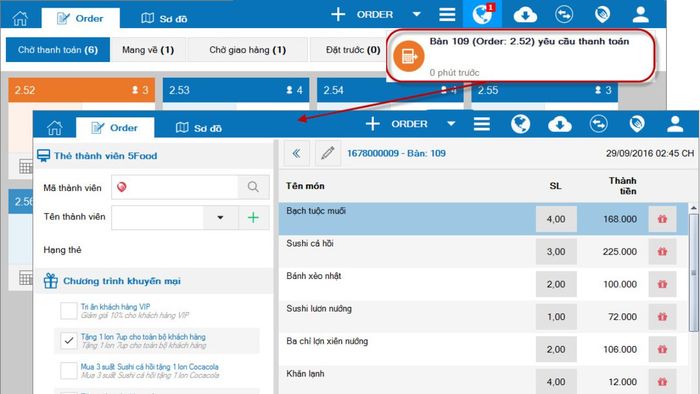This screenshot has height=394, width=700.
Task: Click Mã thành viên input field
Action: click(x=175, y=187)
